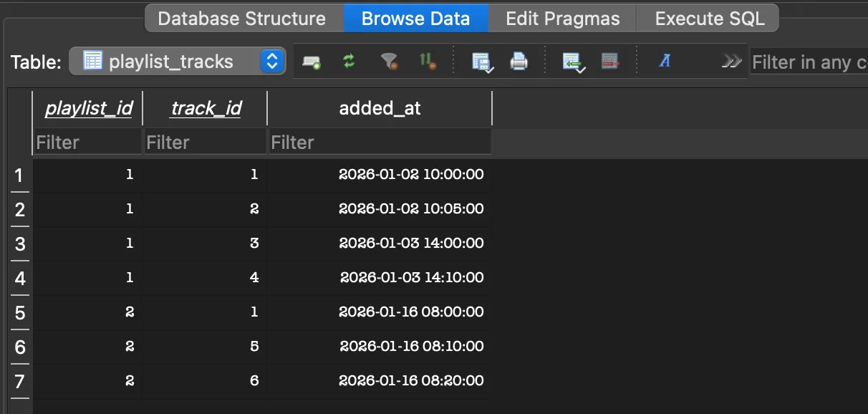Click the print table icon
This screenshot has height=414, width=868.
coord(519,62)
